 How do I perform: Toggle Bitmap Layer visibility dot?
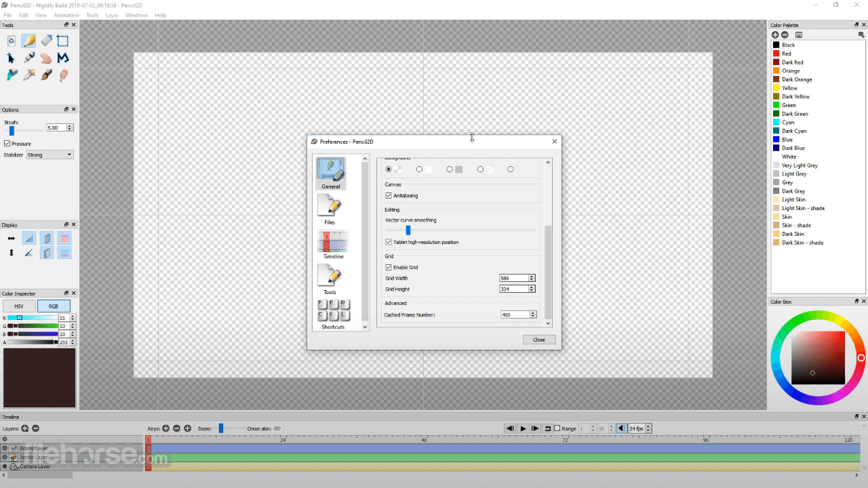[5, 448]
